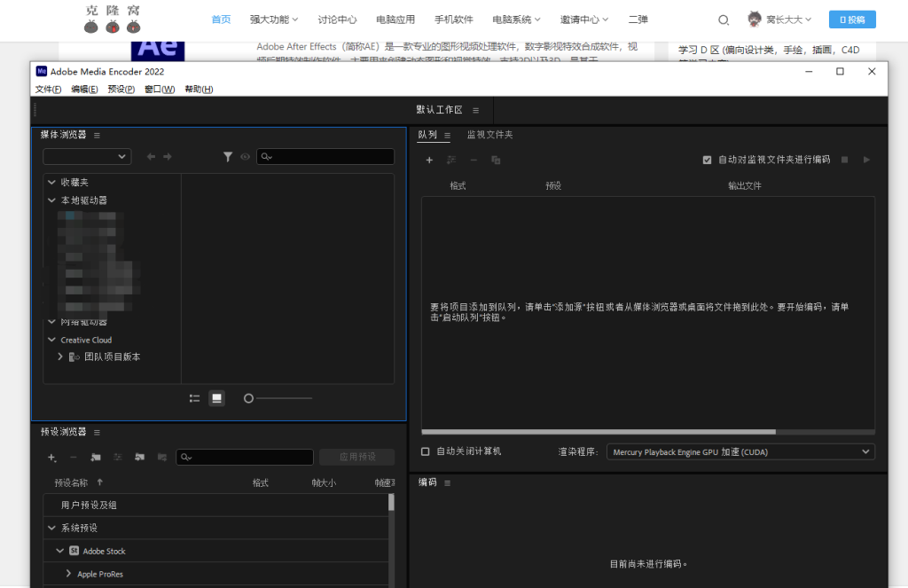The image size is (908, 588).
Task: Open the 帮助(H) menu
Action: tap(199, 90)
